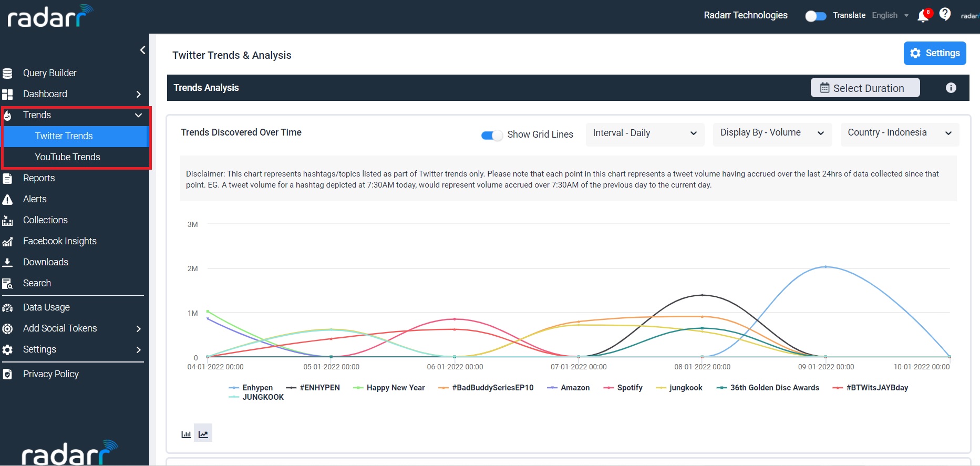This screenshot has height=466, width=980.
Task: Toggle Show Grid Lines switch
Action: [492, 135]
